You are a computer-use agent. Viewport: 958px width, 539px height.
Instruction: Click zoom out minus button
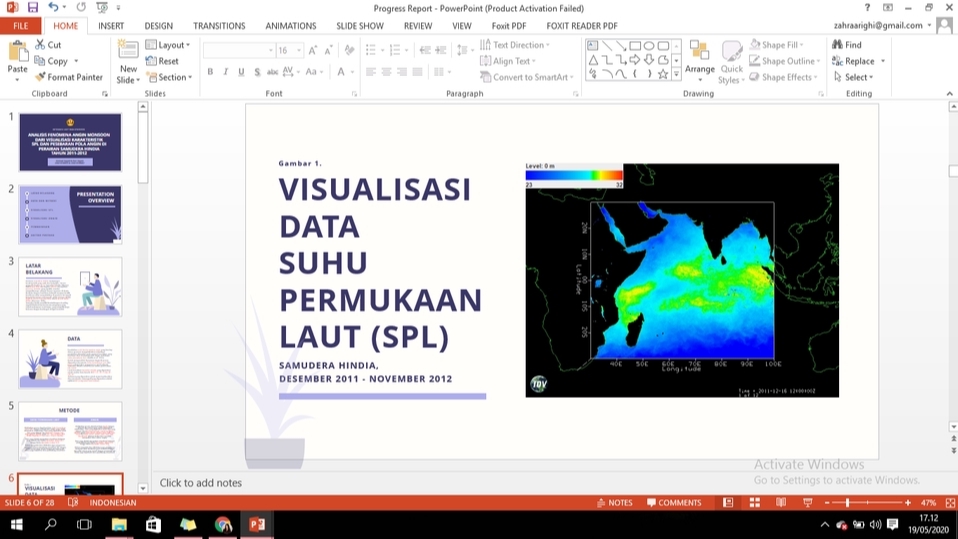(x=827, y=502)
